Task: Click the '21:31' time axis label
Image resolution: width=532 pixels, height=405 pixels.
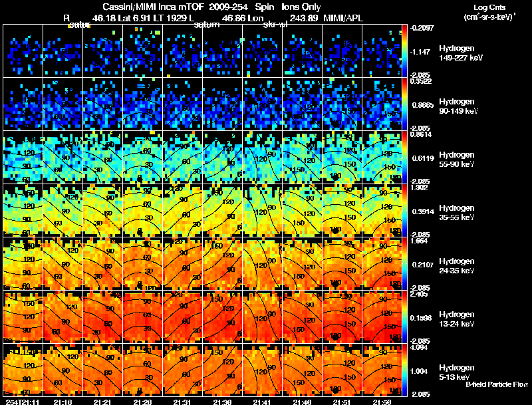Action: click(x=182, y=402)
